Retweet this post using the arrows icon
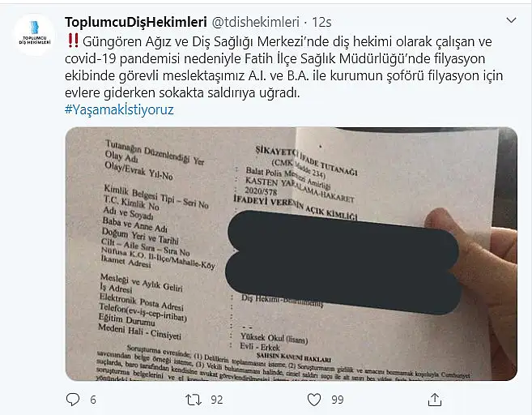 click(194, 400)
